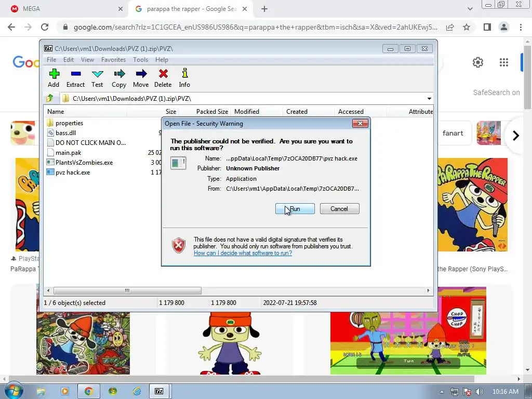Open the Chrome tab search chevron
Viewport: 532px width, 399px height.
click(470, 9)
